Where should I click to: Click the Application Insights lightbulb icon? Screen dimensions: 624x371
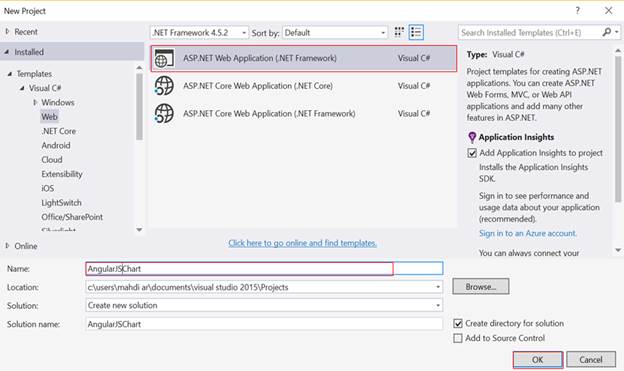(x=472, y=137)
